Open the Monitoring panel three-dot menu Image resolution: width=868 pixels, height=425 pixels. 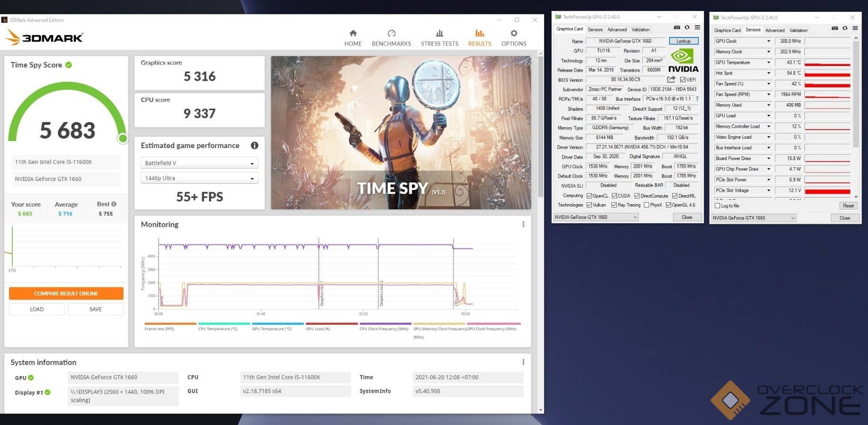(x=523, y=225)
